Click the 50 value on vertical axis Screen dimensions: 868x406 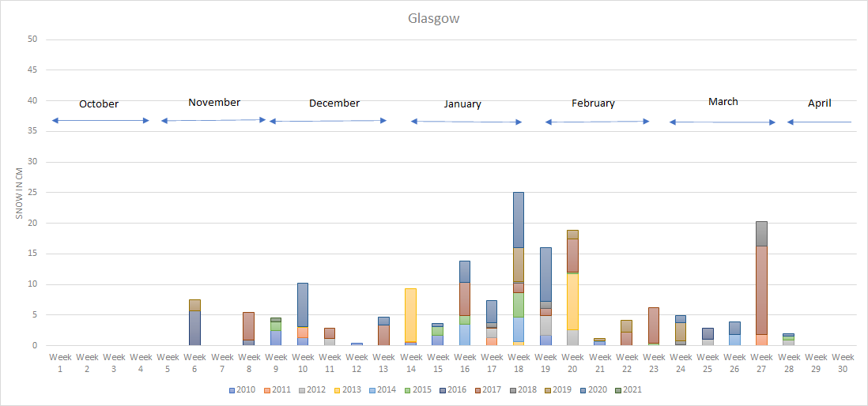click(33, 39)
